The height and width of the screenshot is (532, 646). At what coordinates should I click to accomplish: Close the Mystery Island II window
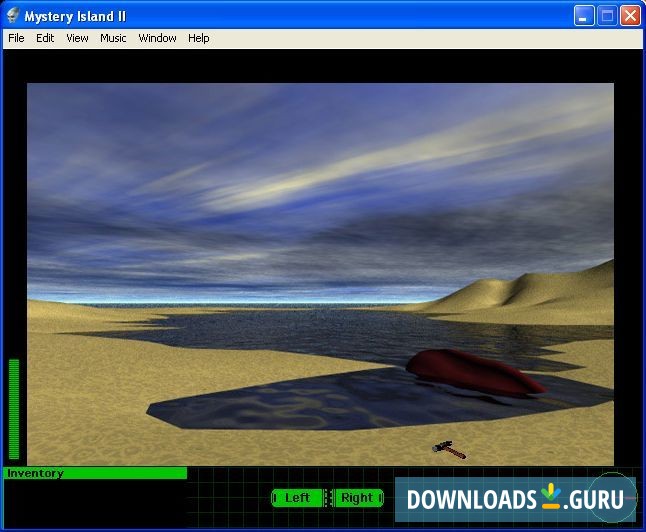(x=630, y=16)
